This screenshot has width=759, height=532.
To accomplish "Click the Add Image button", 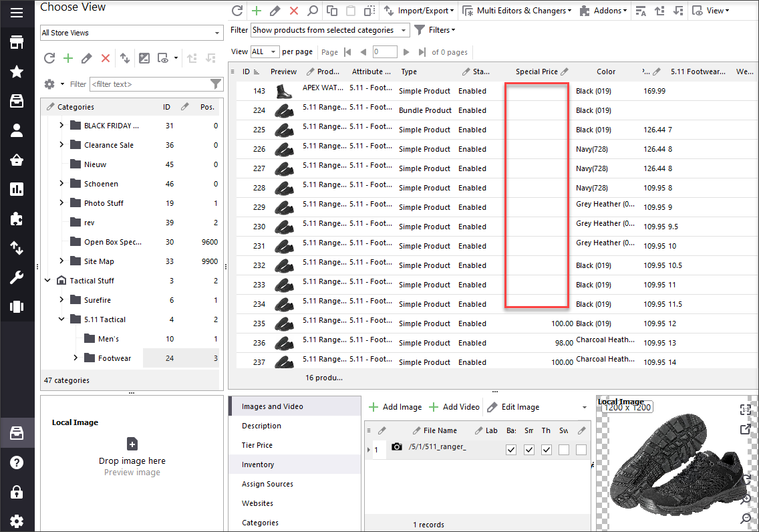I will [395, 407].
